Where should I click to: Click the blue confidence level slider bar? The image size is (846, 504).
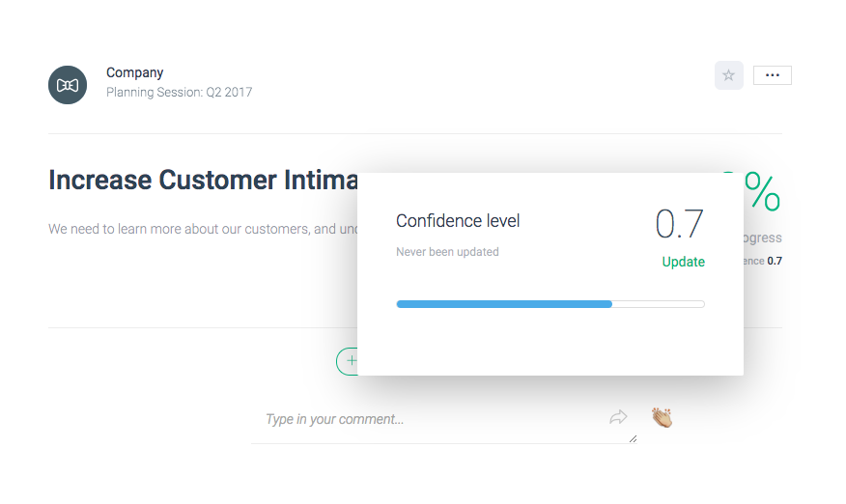pyautogui.click(x=504, y=304)
